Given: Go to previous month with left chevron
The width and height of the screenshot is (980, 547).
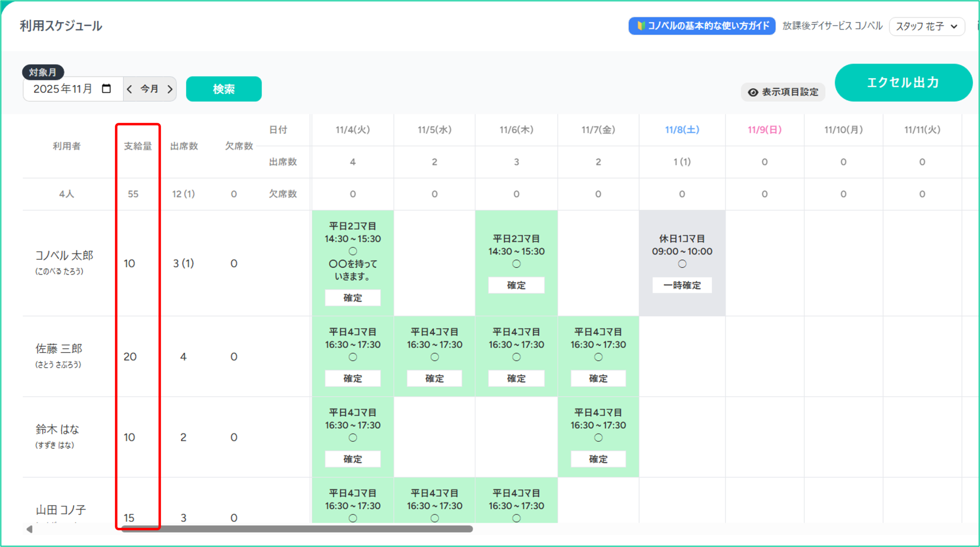Looking at the screenshot, I should [129, 89].
